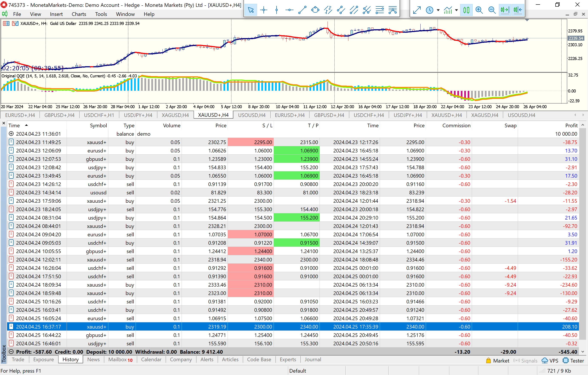Activate the Fibonacci retracement lines tool
This screenshot has width=588, height=375.
click(380, 10)
